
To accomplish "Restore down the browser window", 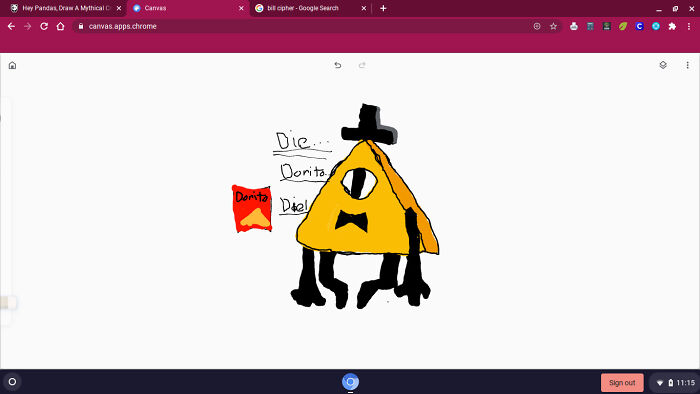I will (x=675, y=8).
